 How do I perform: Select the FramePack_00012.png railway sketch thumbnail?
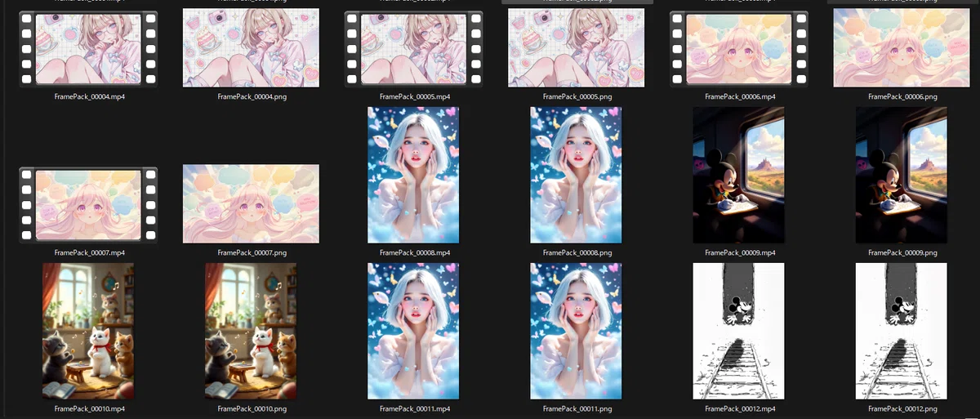click(902, 331)
